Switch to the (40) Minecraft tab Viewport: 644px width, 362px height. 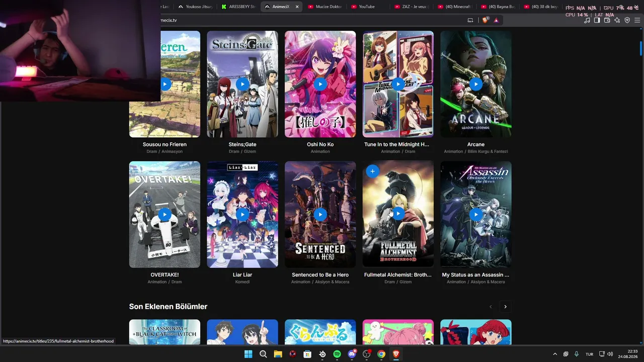point(455,7)
